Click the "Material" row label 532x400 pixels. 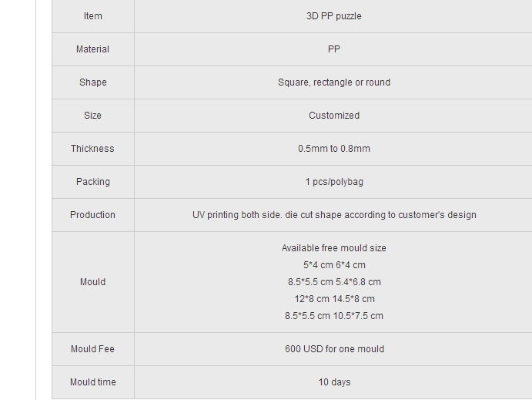click(x=92, y=49)
